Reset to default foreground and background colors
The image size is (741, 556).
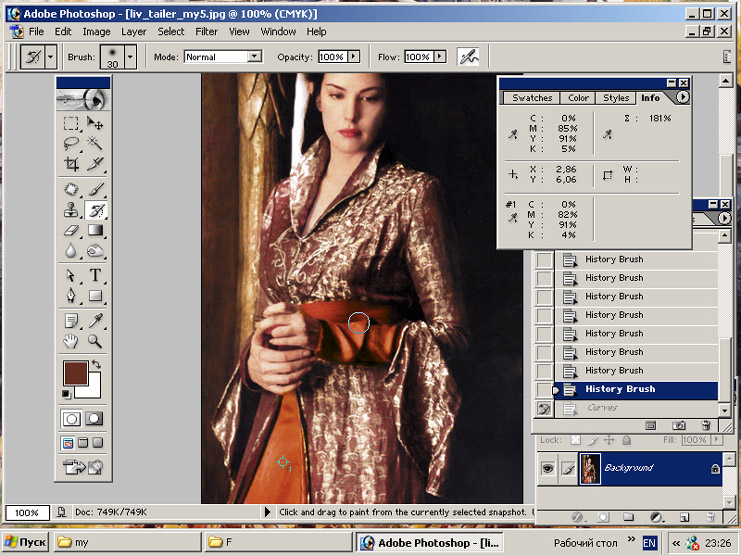tap(66, 393)
